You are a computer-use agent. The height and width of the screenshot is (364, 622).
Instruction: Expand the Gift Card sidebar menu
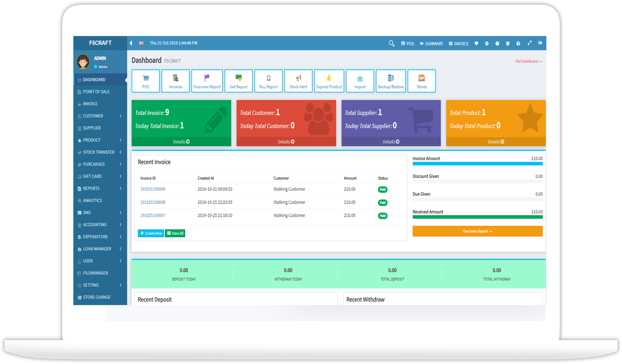pyautogui.click(x=100, y=176)
